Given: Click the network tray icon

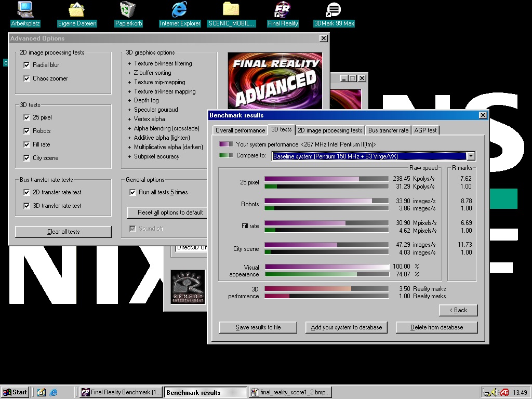Looking at the screenshot, I should (486, 393).
